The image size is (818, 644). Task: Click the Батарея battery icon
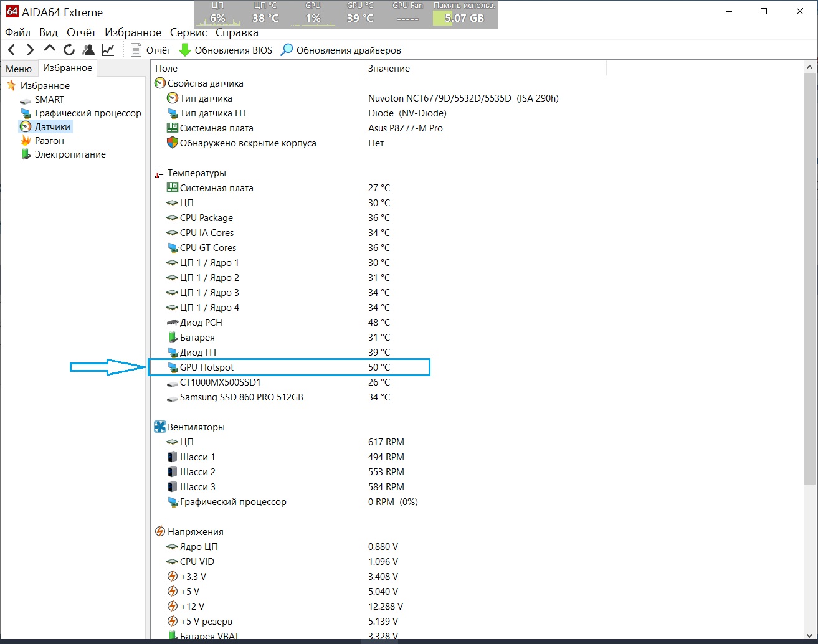click(173, 338)
